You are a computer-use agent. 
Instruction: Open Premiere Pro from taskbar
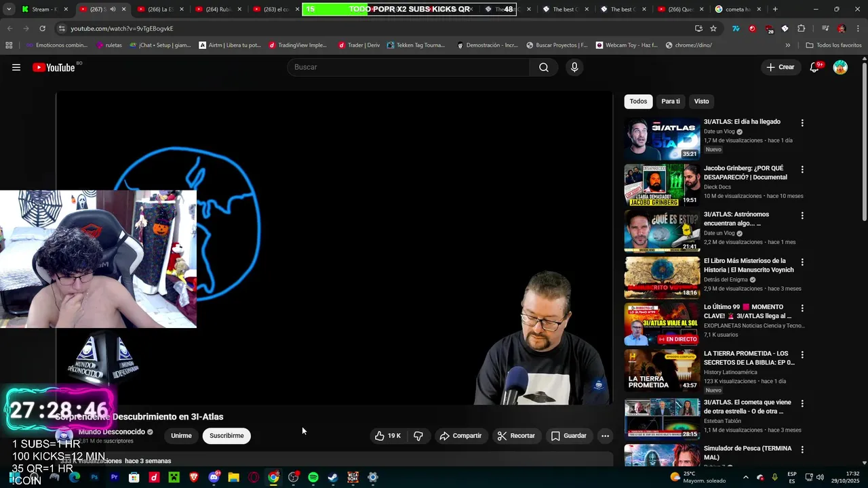coord(114,477)
